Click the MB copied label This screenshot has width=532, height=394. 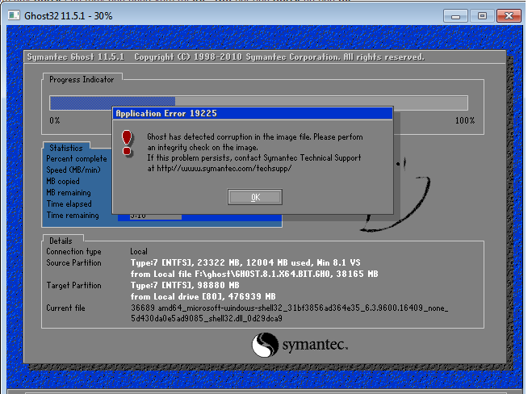(x=63, y=181)
